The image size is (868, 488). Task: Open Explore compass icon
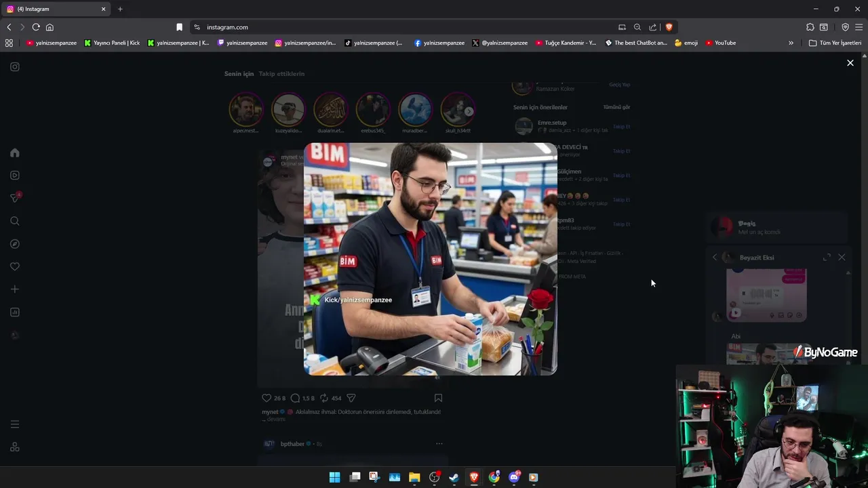pyautogui.click(x=15, y=244)
